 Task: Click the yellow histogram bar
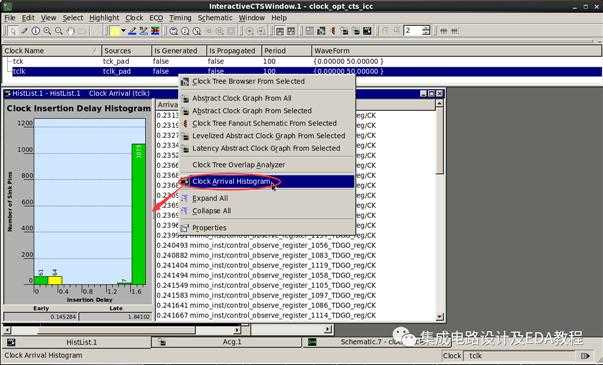click(55, 280)
